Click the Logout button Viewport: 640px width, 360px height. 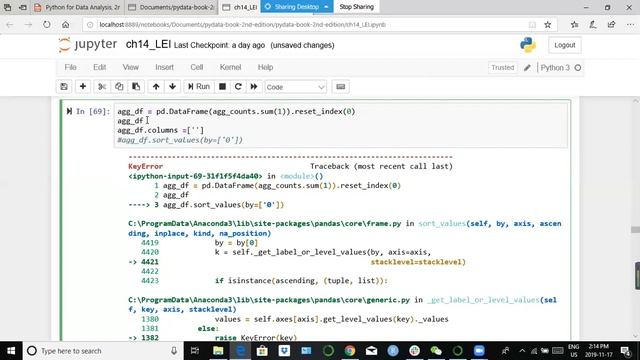pos(565,45)
